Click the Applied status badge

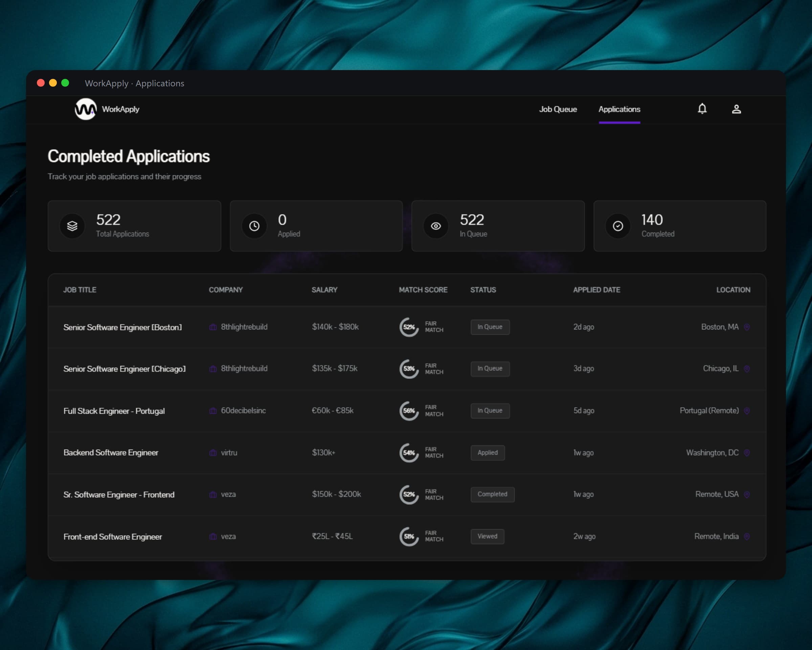[x=488, y=453]
